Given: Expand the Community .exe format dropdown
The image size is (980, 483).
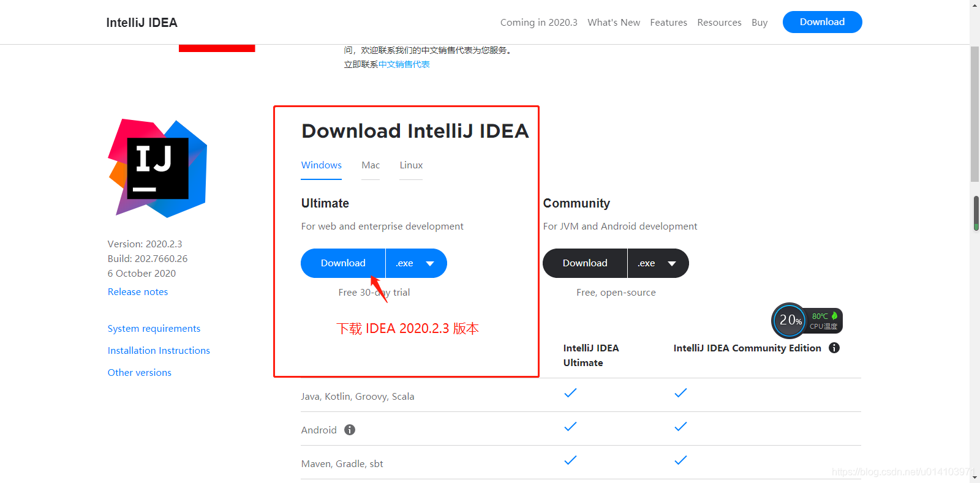Looking at the screenshot, I should (658, 263).
